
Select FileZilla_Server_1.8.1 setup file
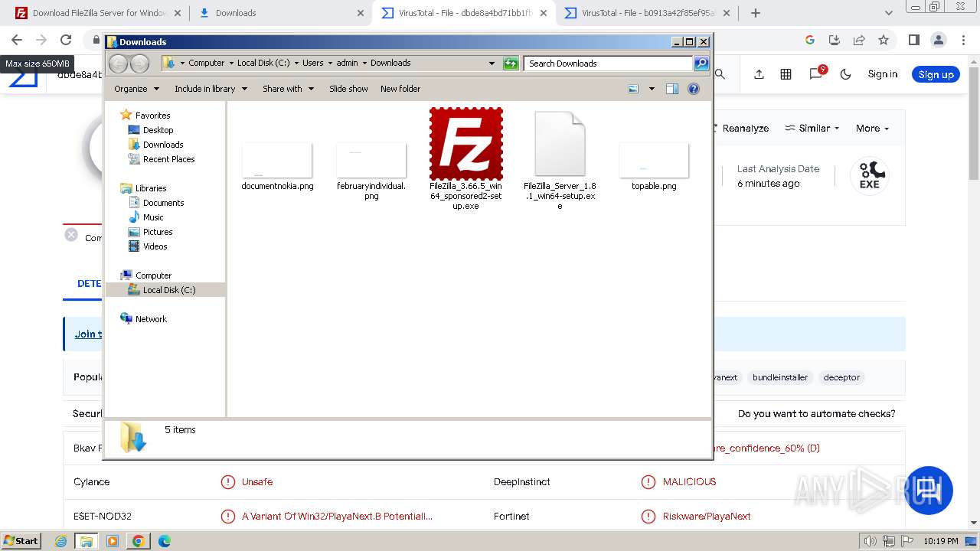coord(560,160)
